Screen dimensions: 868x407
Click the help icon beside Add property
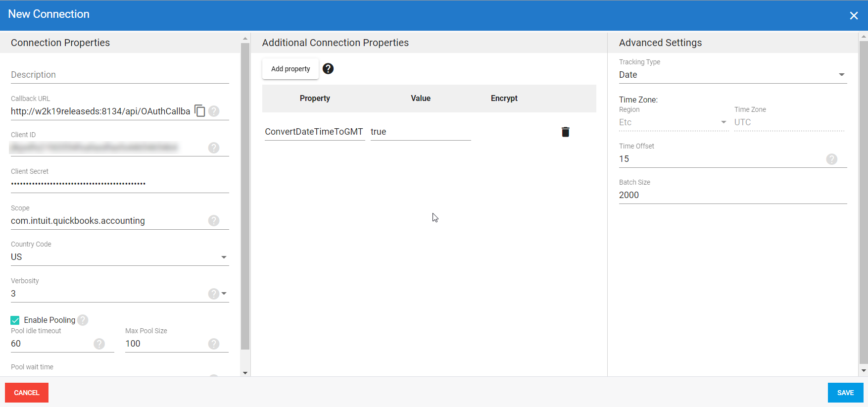(x=328, y=69)
